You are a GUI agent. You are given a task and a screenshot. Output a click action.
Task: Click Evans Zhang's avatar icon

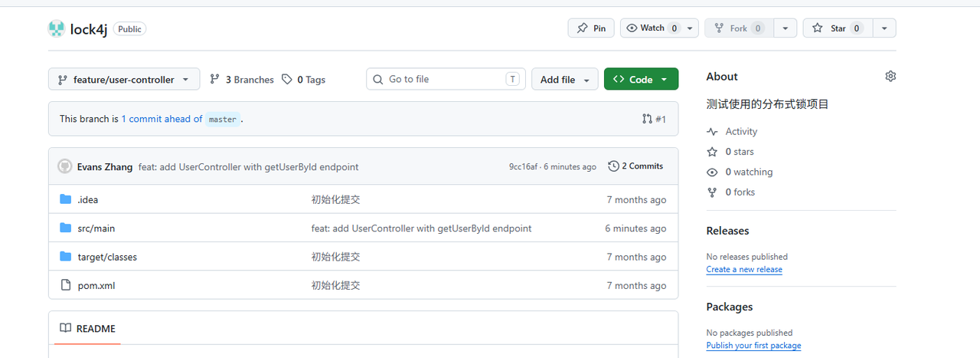tap(65, 166)
